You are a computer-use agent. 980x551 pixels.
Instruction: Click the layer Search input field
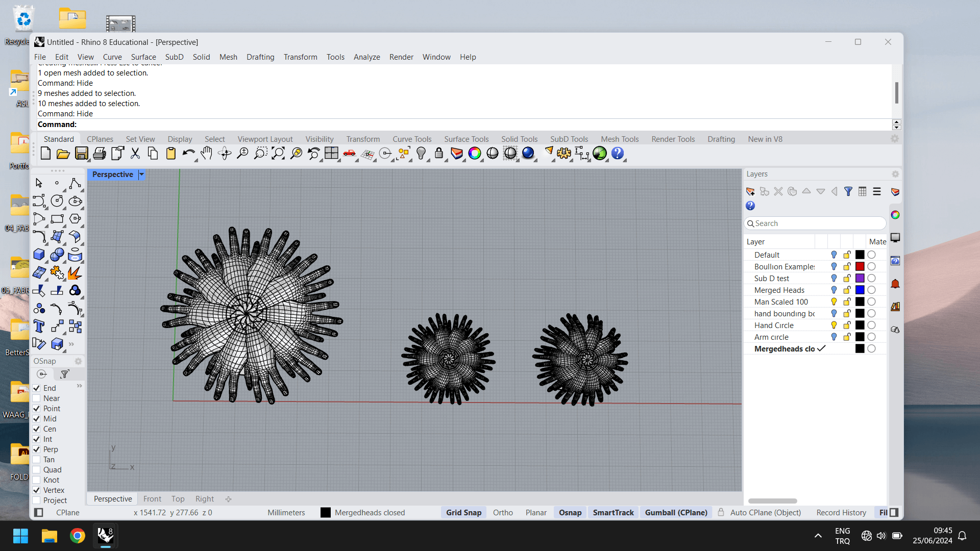pos(815,223)
